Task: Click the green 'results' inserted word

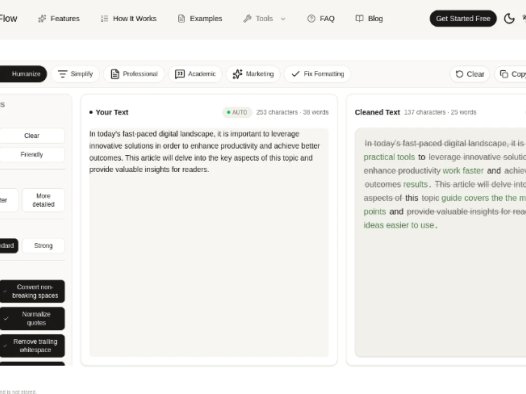Action: 415,184
